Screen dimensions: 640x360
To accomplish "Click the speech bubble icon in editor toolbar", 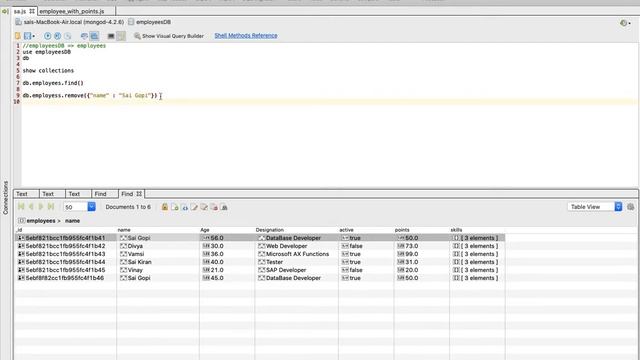I will click(x=84, y=36).
